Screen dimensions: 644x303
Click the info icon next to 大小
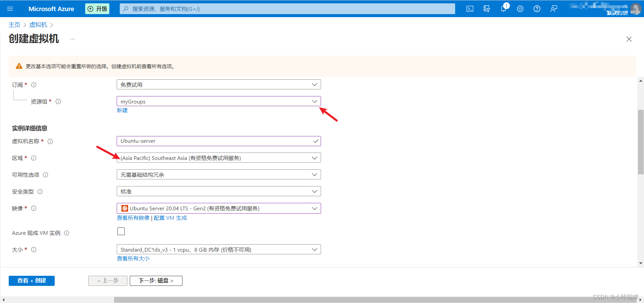[x=34, y=250]
